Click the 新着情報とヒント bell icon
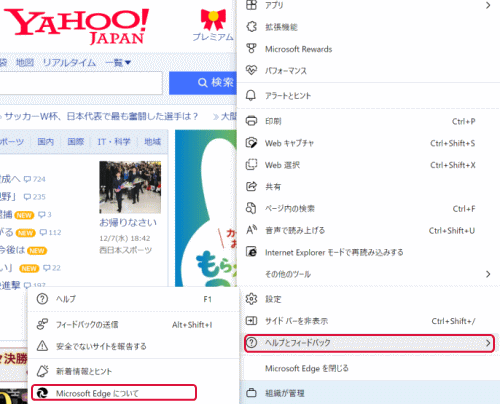This screenshot has height=404, width=500. pos(42,371)
